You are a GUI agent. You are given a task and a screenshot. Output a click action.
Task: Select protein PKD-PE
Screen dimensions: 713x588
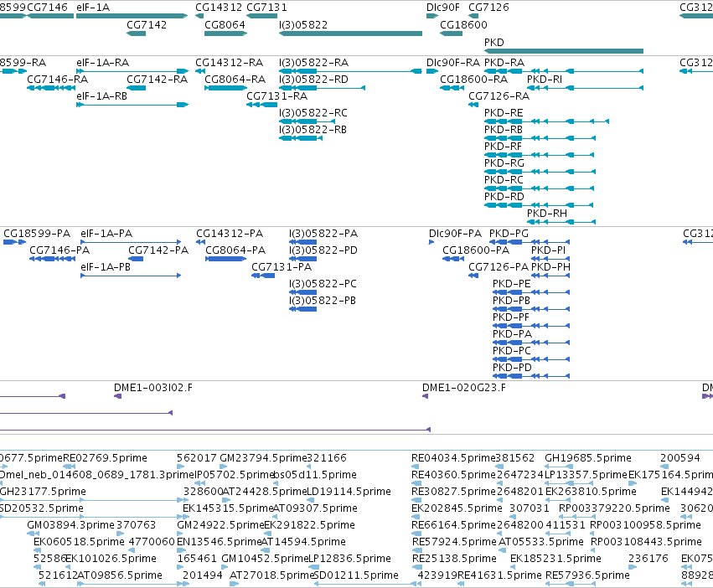pos(512,284)
